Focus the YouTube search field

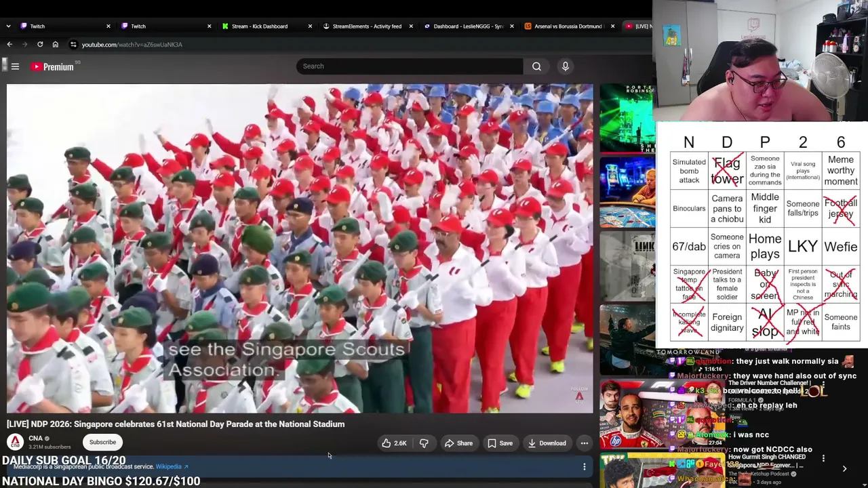[410, 66]
